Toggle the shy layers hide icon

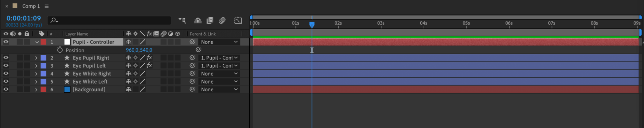click(197, 21)
